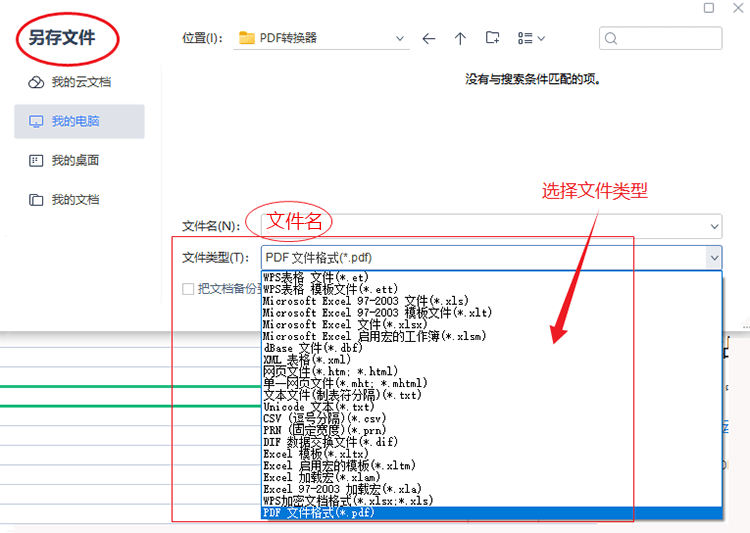
Task: Click the search magnifier icon
Action: tap(611, 38)
